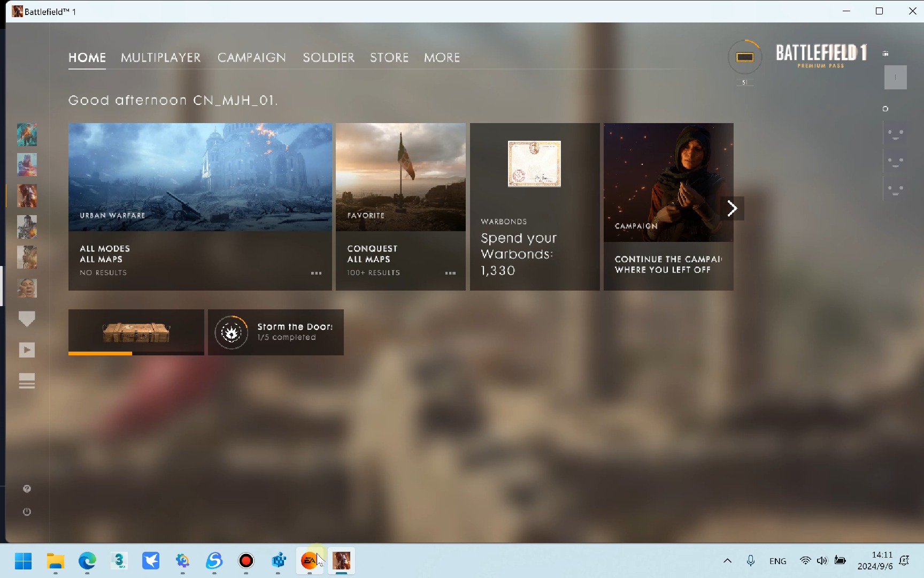The image size is (924, 578).
Task: Continue the campaign where you left off
Action: pos(668,207)
